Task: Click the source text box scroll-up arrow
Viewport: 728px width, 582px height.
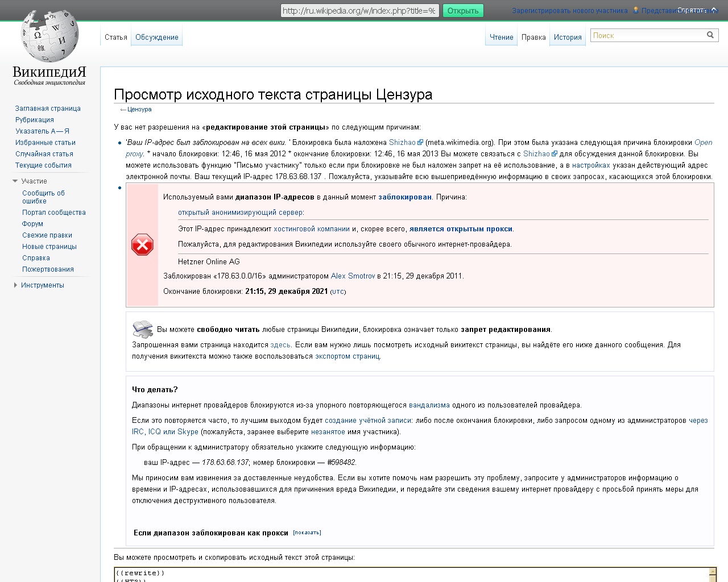Action: point(713,572)
